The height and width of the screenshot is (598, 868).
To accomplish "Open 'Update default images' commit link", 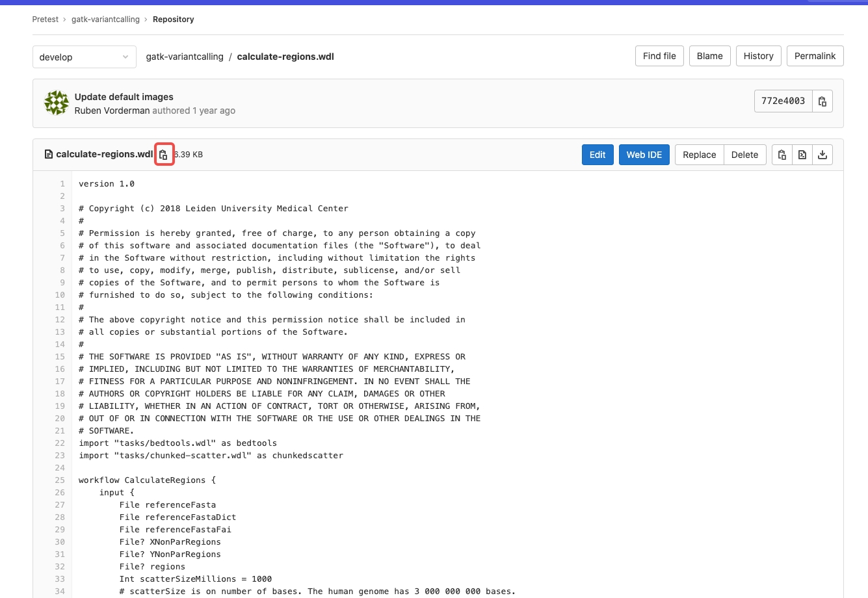I will [x=124, y=97].
